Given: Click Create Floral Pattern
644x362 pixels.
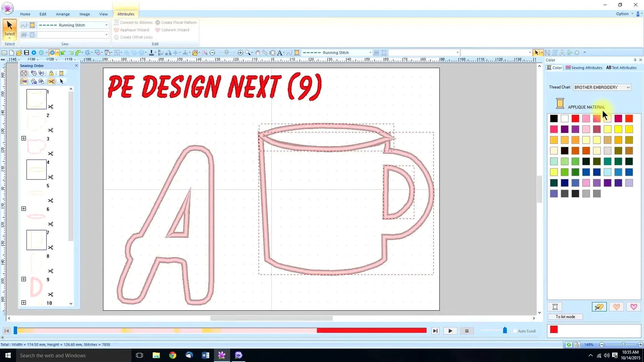Looking at the screenshot, I should click(x=176, y=22).
